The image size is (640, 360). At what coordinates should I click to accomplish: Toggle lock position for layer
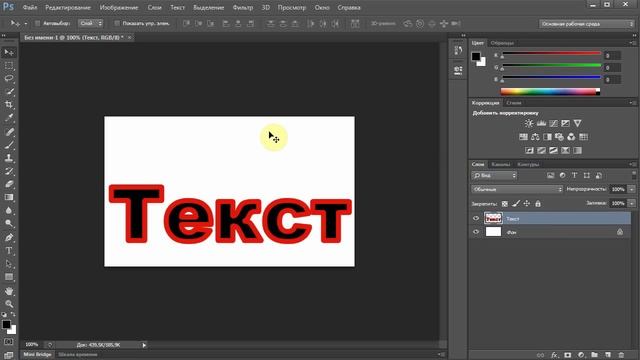click(527, 203)
